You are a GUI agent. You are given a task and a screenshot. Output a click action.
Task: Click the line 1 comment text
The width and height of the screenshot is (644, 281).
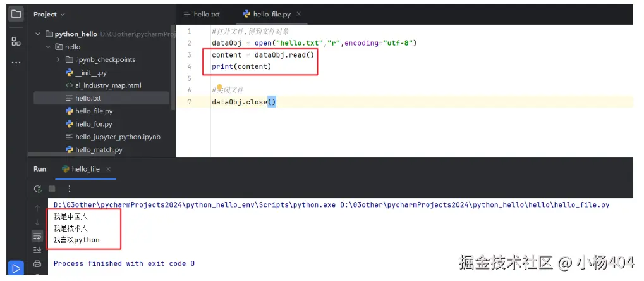coord(250,32)
